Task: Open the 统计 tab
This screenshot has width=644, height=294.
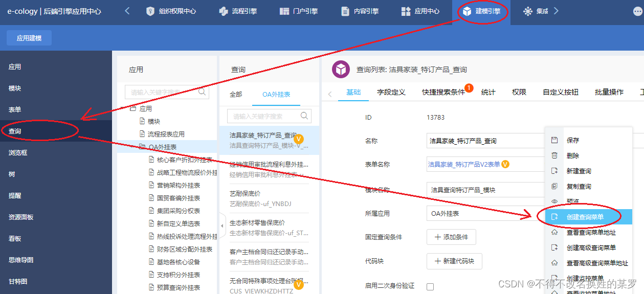Action: (x=488, y=92)
